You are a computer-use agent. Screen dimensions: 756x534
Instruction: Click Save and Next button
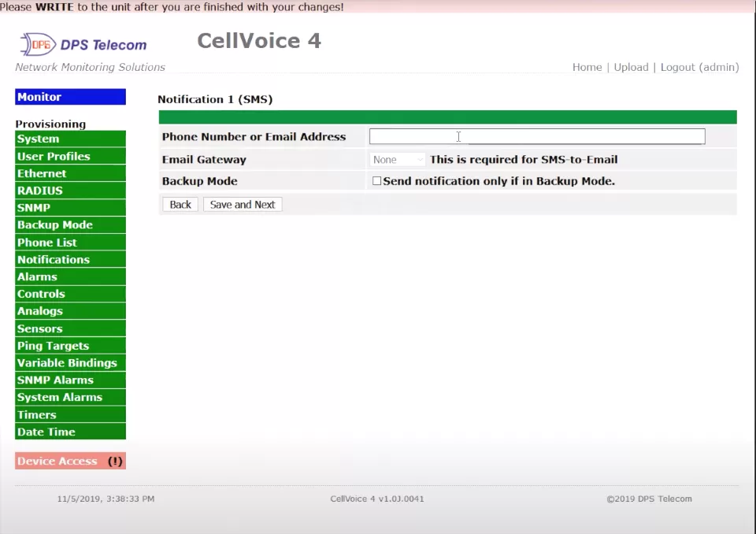point(243,205)
